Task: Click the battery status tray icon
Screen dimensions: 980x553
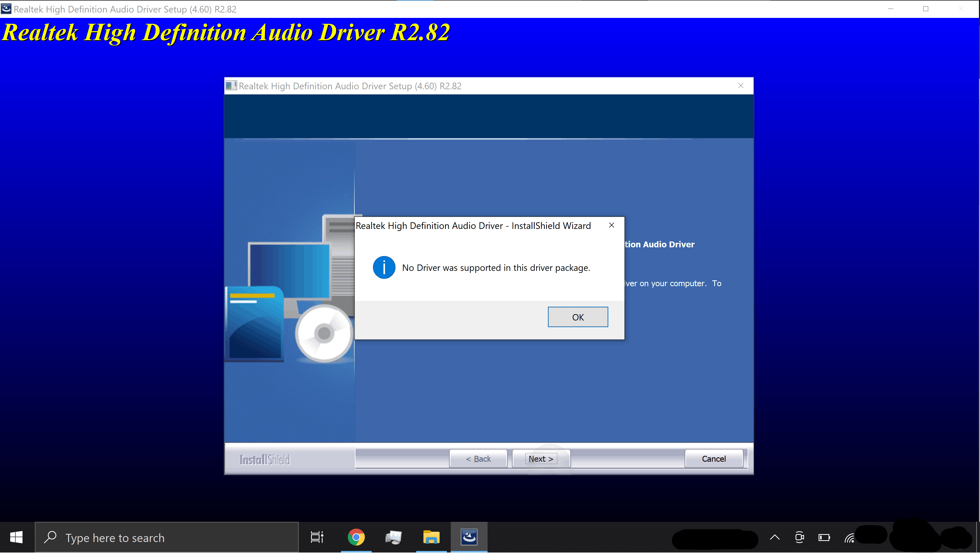Action: 824,537
